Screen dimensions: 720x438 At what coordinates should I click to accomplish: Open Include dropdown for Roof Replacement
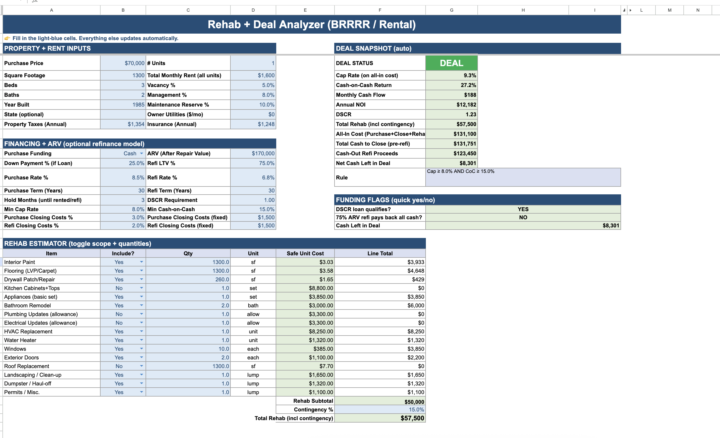[x=141, y=366]
